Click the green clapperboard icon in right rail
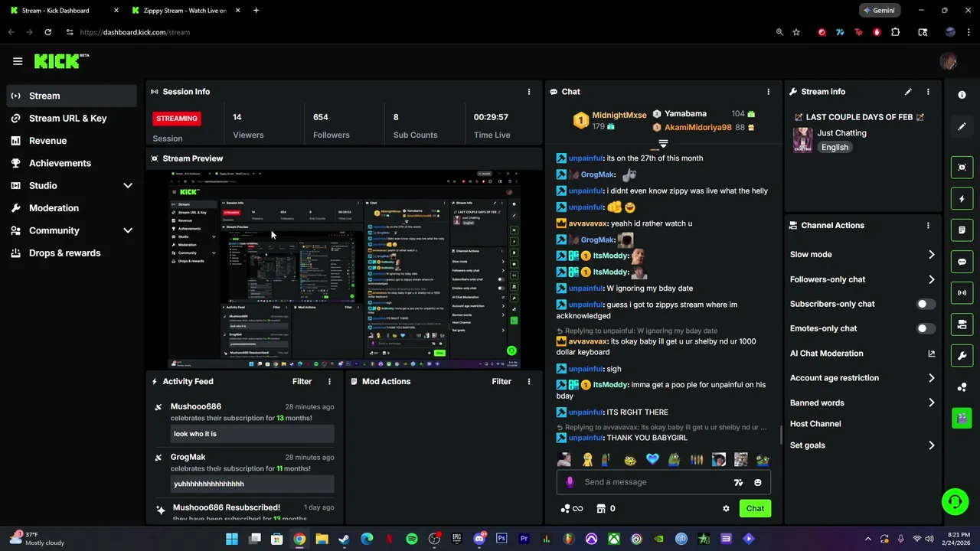Viewport: 980px width, 551px height. coord(962,418)
